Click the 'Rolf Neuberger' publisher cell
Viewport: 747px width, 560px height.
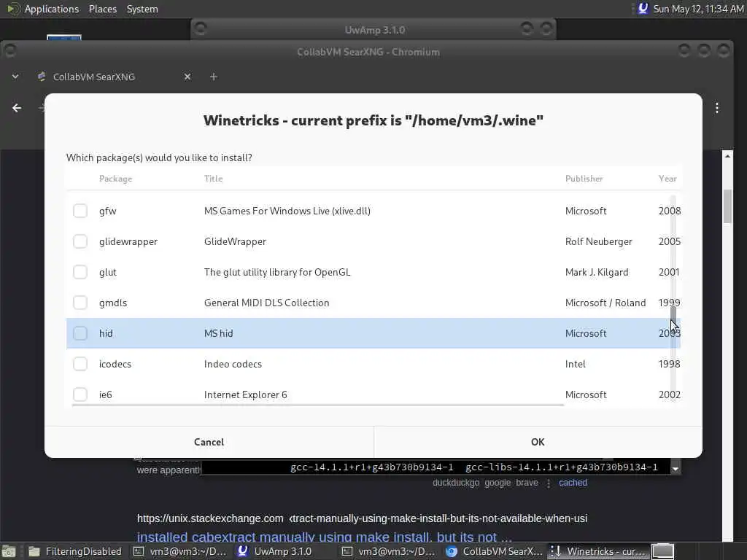(598, 241)
